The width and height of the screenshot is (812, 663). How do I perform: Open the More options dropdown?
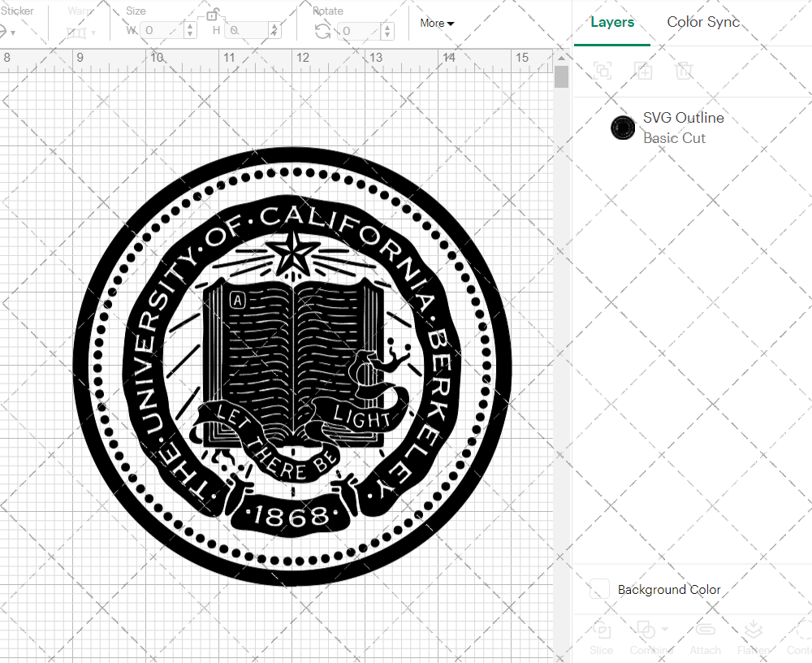tap(436, 23)
